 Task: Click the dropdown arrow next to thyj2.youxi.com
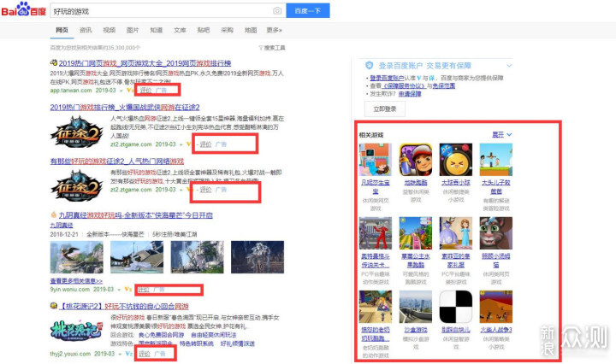tap(121, 354)
